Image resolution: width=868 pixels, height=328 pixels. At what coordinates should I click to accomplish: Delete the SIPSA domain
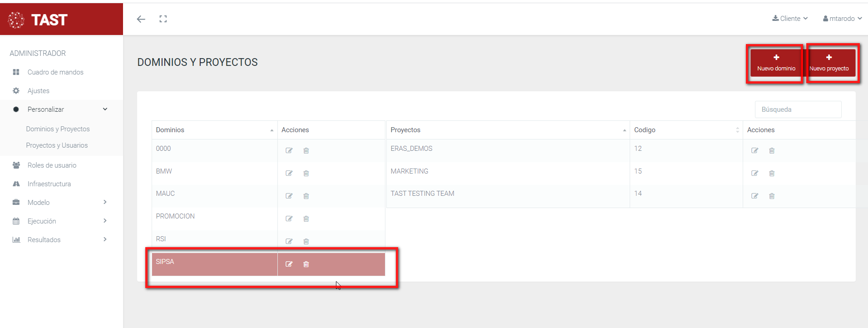coord(306,264)
